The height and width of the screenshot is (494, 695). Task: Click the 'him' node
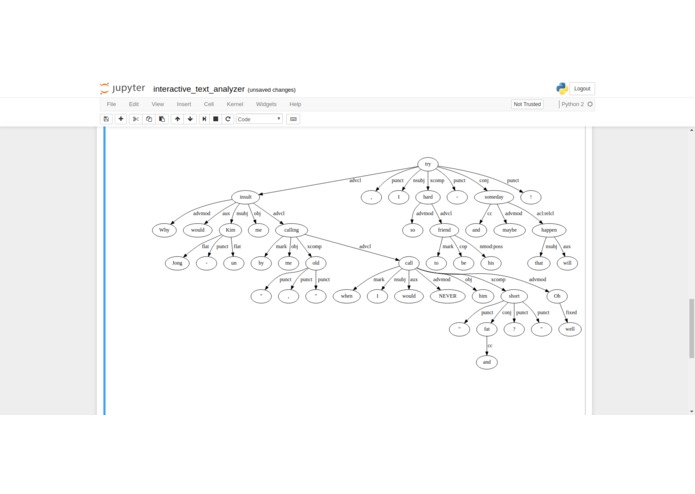[483, 296]
